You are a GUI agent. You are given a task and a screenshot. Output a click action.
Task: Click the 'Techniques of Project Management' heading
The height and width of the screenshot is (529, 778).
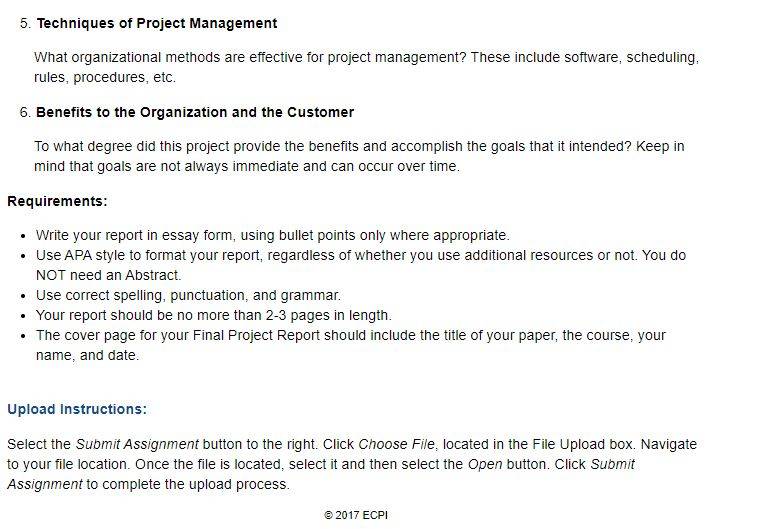(157, 23)
